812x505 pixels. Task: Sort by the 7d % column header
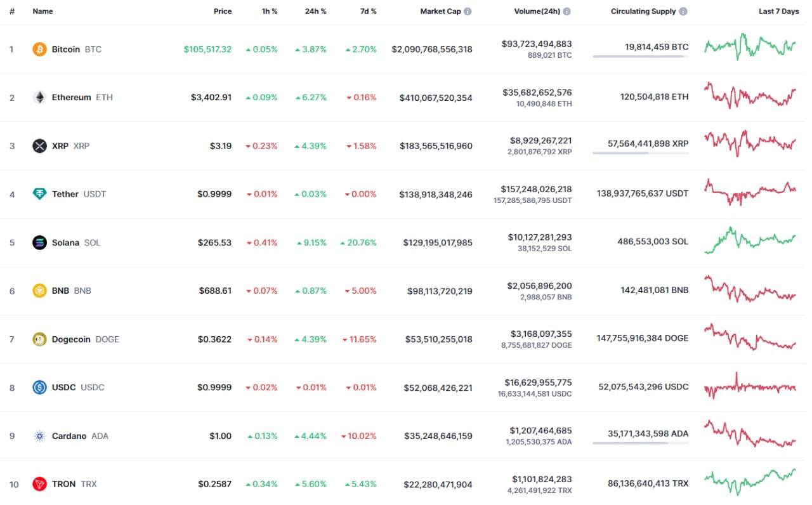click(366, 11)
